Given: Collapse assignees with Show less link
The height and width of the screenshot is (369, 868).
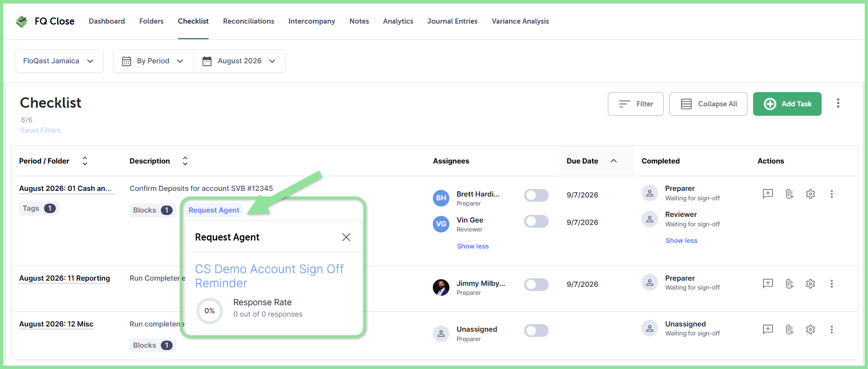Looking at the screenshot, I should point(473,246).
